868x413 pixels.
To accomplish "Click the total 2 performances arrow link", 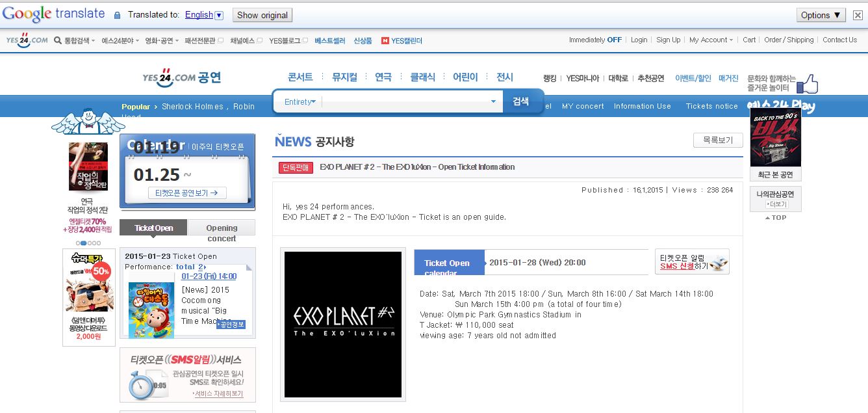I will (191, 267).
